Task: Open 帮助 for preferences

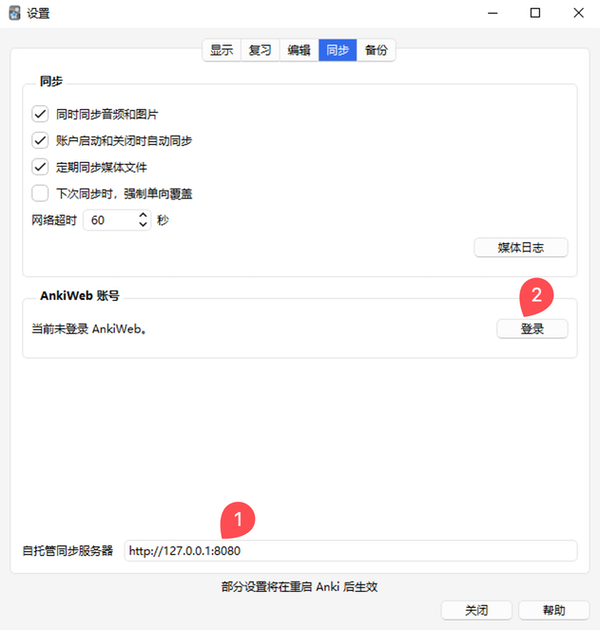Action: 554,611
